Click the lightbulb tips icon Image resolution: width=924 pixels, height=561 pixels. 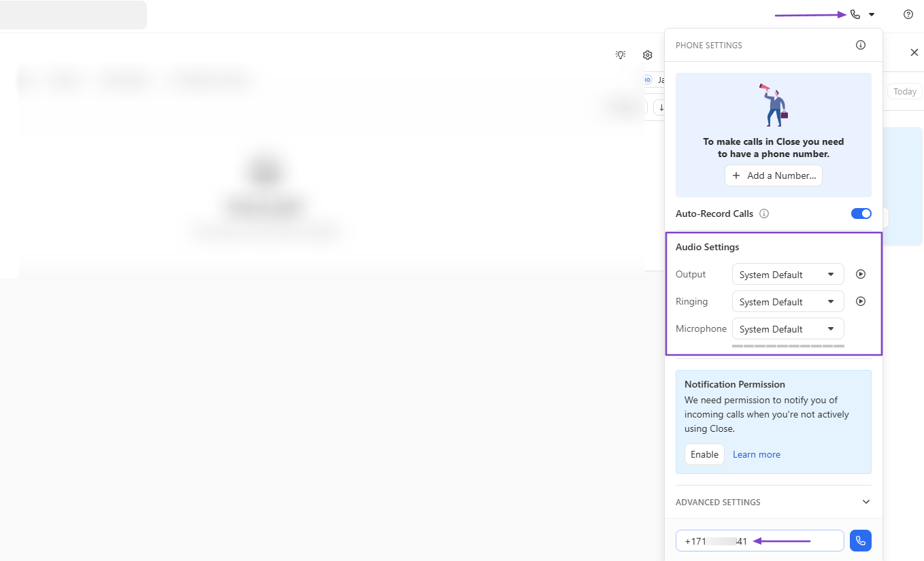tap(621, 54)
